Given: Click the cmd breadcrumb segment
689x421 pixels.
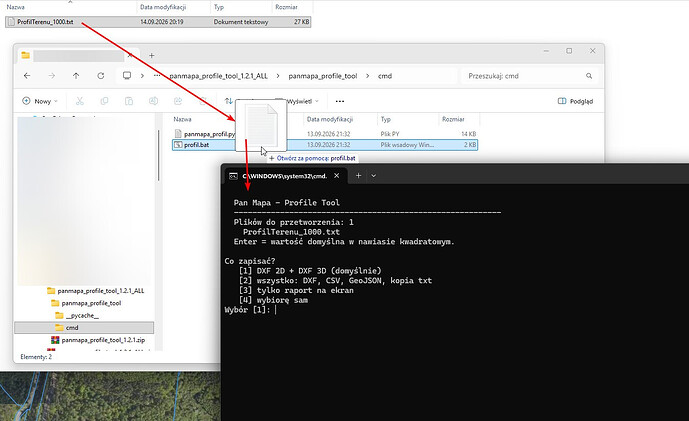Looking at the screenshot, I should click(x=385, y=76).
